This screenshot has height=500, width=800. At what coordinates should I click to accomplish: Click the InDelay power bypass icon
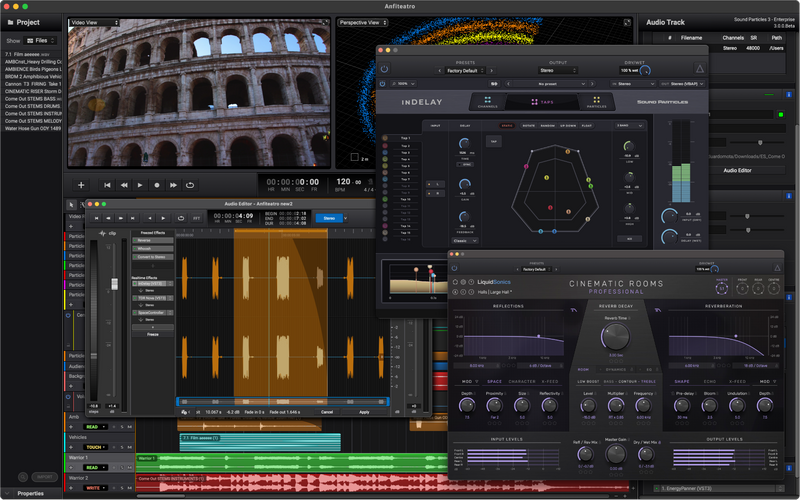(x=385, y=69)
